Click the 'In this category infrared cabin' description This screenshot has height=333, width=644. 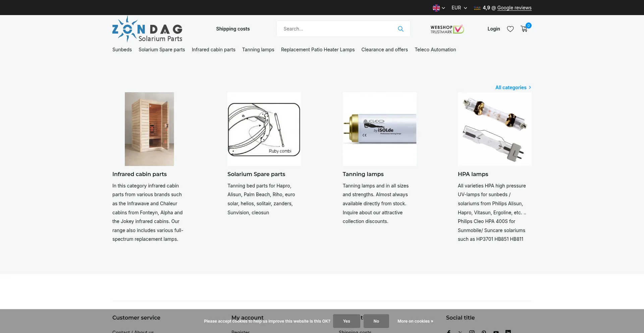pos(148,212)
